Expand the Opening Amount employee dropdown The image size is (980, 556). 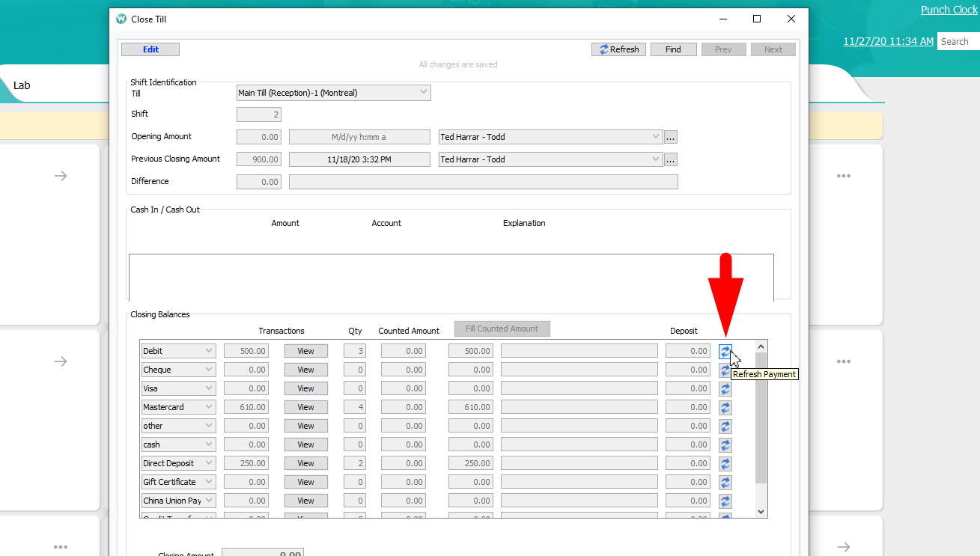click(x=655, y=137)
